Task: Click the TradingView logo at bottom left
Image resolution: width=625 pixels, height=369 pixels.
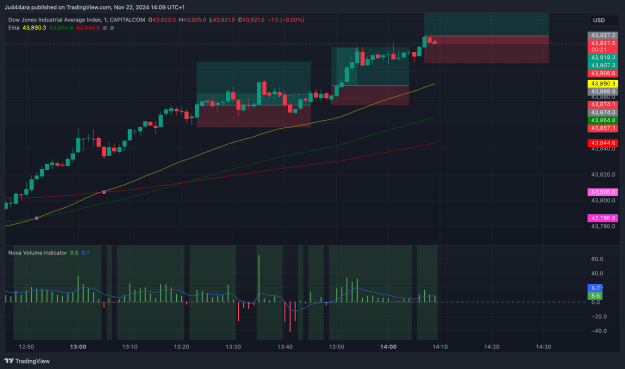Action: tap(27, 361)
